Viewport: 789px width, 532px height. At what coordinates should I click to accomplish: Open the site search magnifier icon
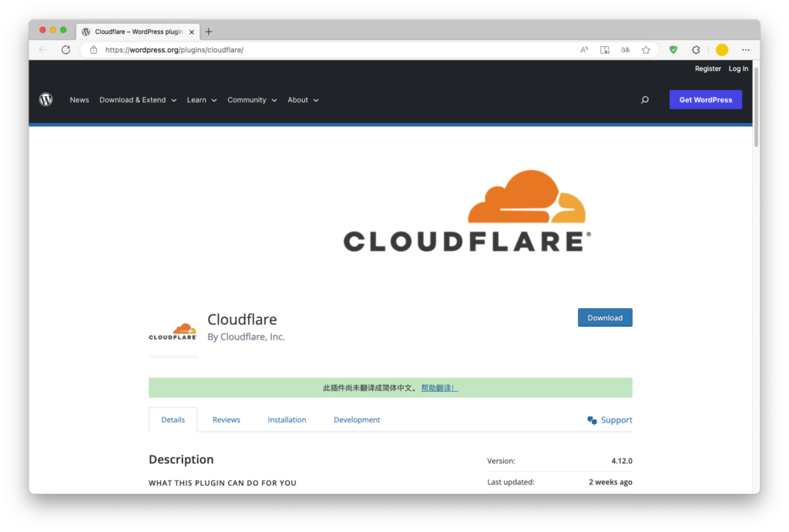coord(645,100)
